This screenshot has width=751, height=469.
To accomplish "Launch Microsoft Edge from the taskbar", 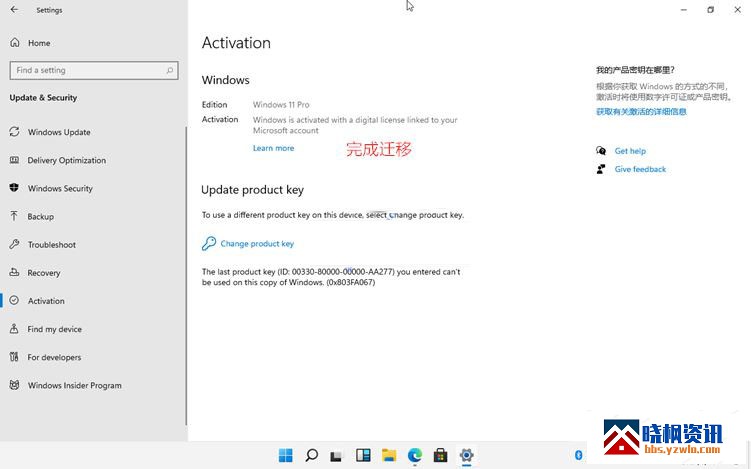I will 415,455.
